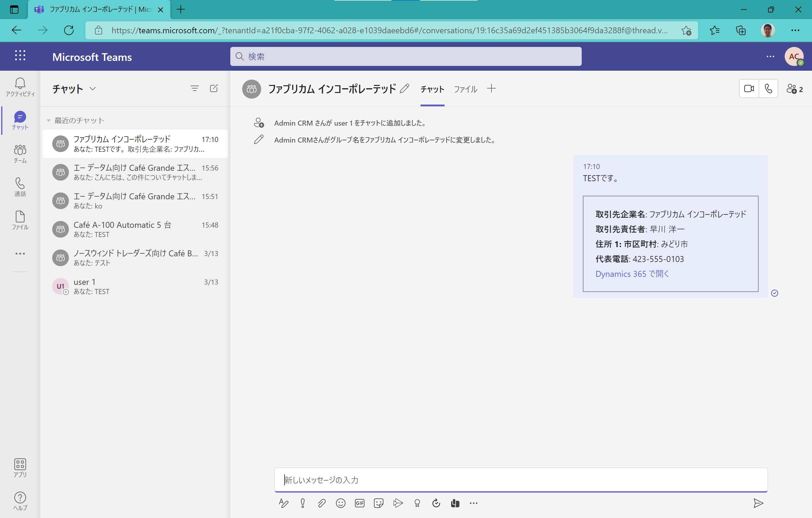
Task: Open more messaging extensions ellipsis
Action: [x=474, y=503]
